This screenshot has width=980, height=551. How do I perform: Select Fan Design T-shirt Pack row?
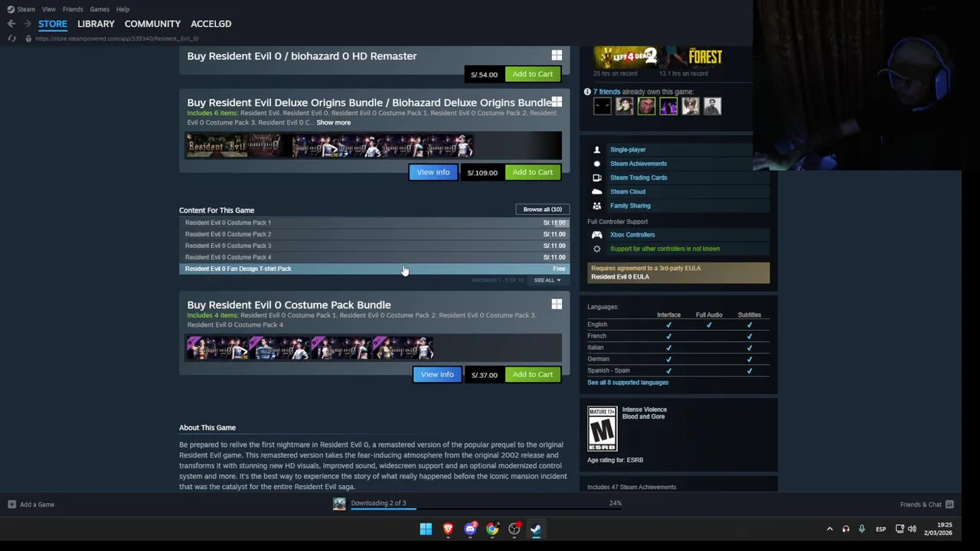(374, 269)
